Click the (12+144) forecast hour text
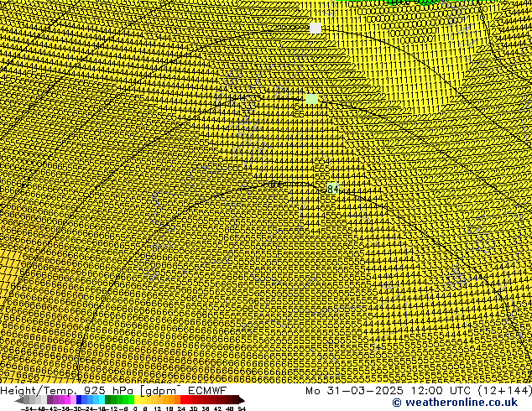The height and width of the screenshot is (411, 532). pos(505,391)
